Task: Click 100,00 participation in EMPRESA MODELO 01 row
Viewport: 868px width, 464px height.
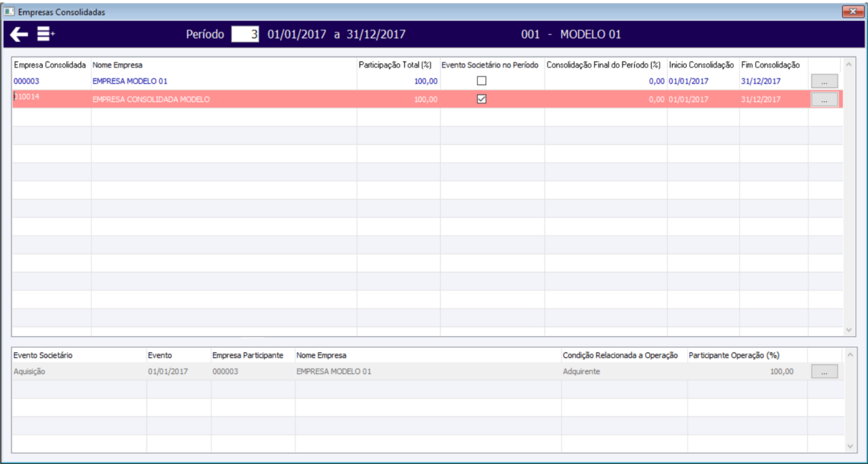Action: [426, 81]
